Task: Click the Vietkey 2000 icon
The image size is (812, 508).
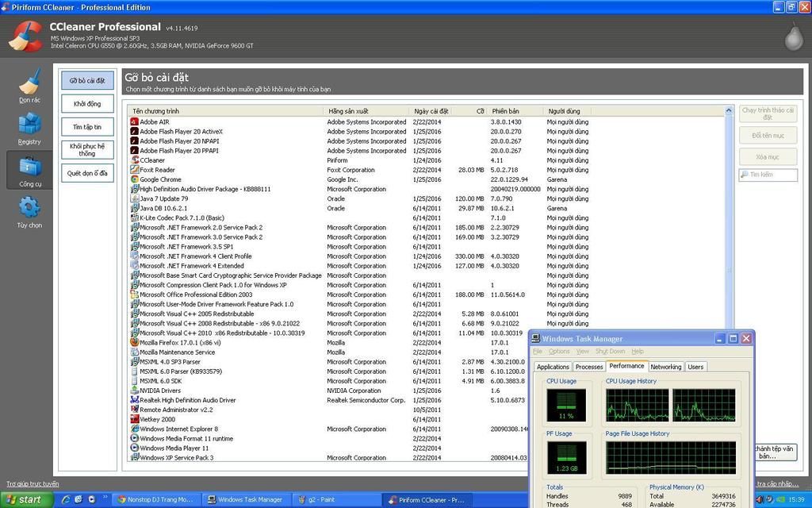Action: click(135, 419)
